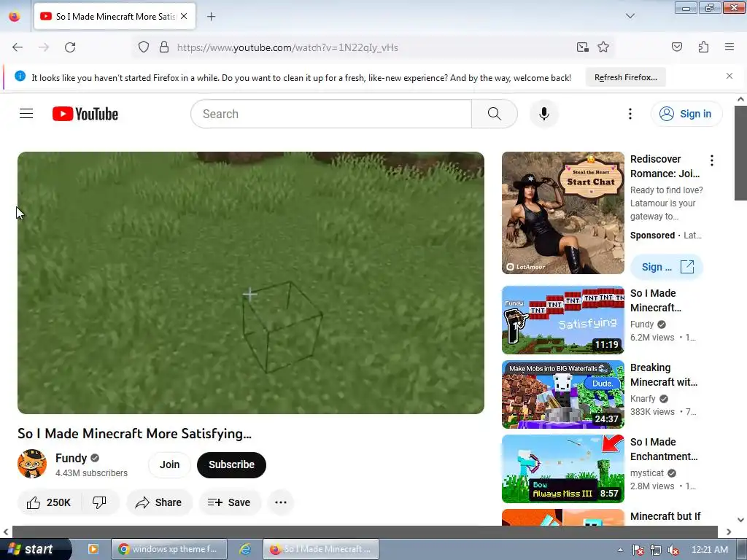Open the YouTube guide hamburger menu
Screen dimensions: 747x560
[26, 114]
